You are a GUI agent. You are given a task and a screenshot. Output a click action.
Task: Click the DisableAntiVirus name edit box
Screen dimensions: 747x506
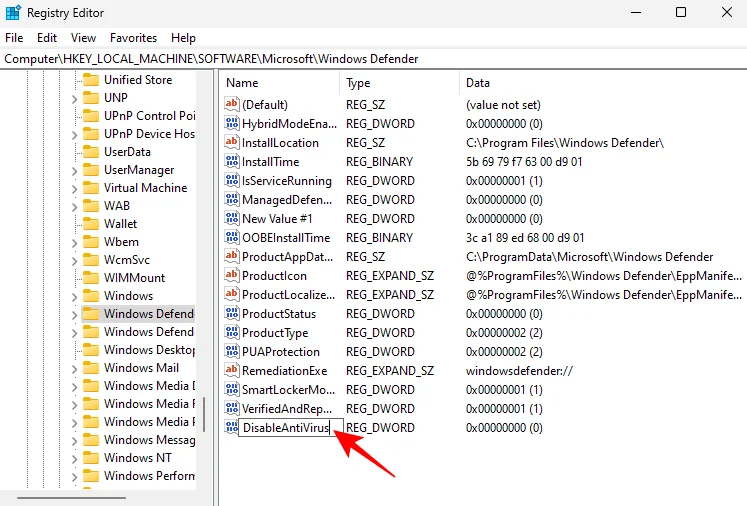291,427
